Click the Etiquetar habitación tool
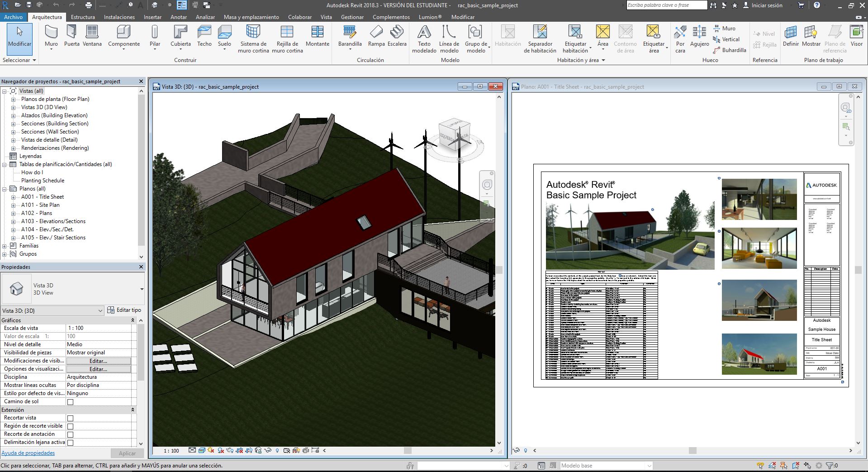This screenshot has width=868, height=472. [x=575, y=39]
